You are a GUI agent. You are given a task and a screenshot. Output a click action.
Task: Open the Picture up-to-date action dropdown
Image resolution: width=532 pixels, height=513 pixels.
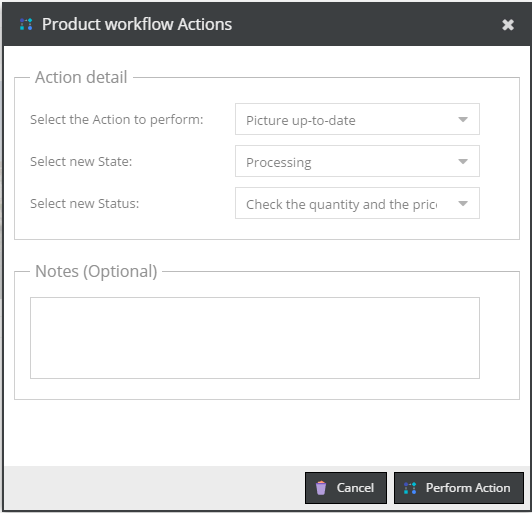pyautogui.click(x=357, y=119)
